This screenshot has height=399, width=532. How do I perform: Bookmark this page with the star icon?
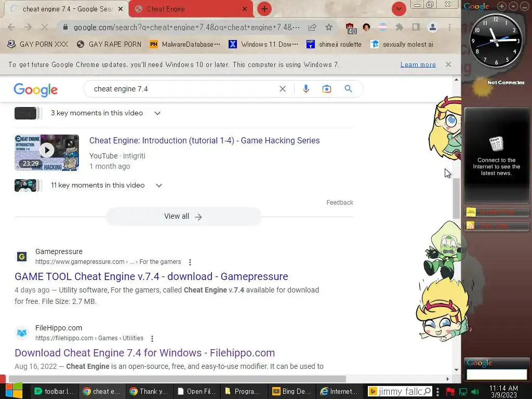click(329, 27)
